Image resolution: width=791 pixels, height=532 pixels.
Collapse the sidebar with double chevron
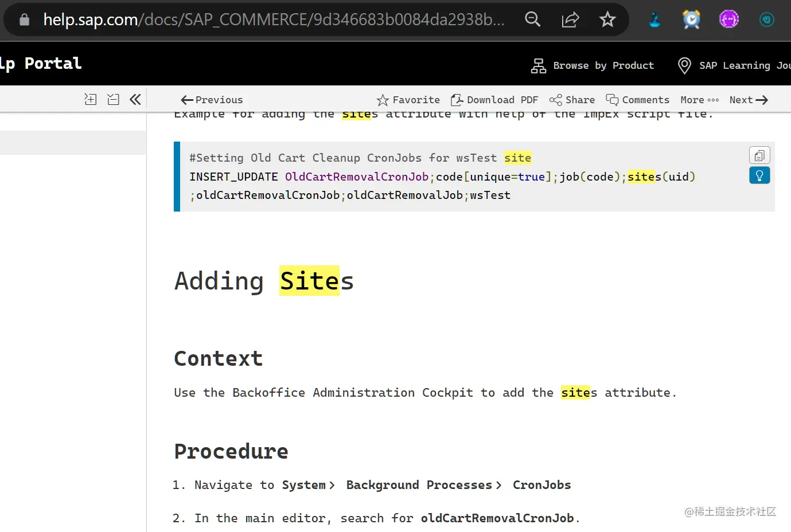coord(135,99)
